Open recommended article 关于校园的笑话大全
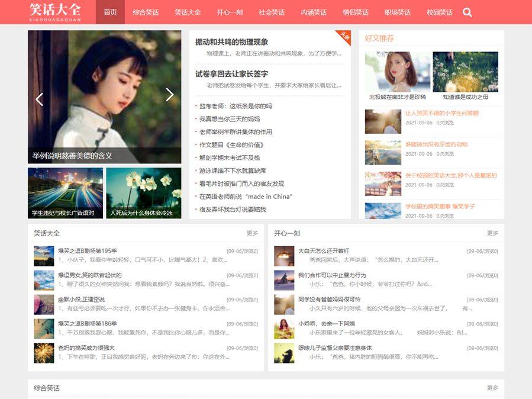The width and height of the screenshot is (532, 399). pyautogui.click(x=452, y=175)
